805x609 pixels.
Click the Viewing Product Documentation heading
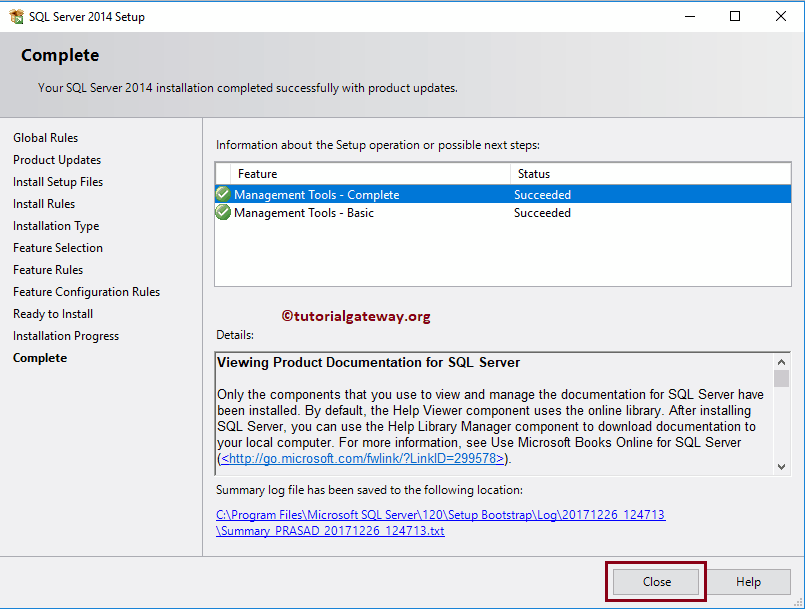368,363
